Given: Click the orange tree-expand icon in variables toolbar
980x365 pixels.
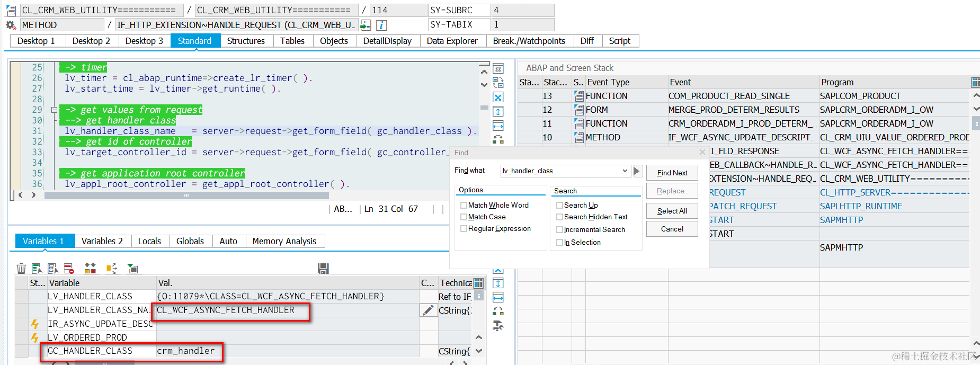Looking at the screenshot, I should (112, 269).
